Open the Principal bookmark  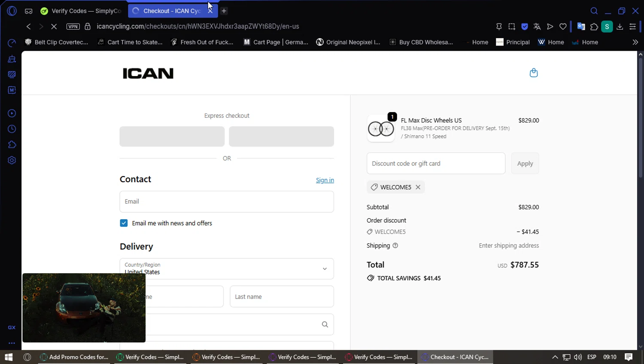[x=513, y=42]
